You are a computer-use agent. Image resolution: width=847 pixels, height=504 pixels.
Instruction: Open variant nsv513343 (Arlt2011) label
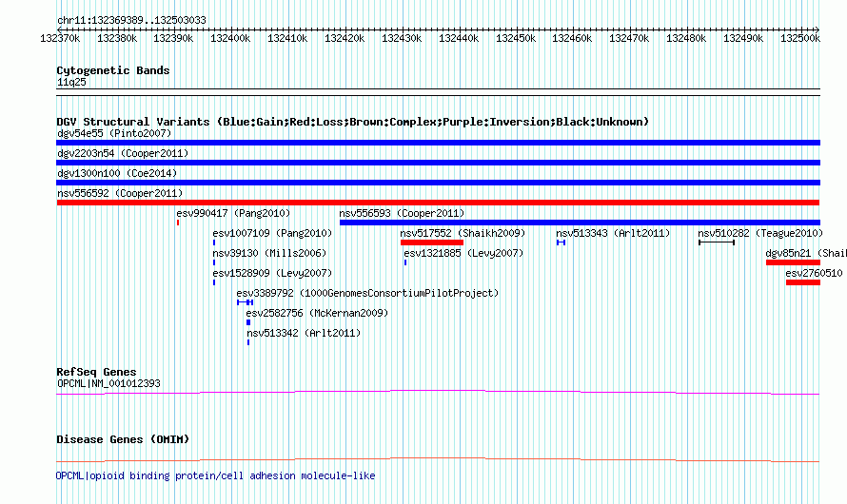click(x=613, y=233)
